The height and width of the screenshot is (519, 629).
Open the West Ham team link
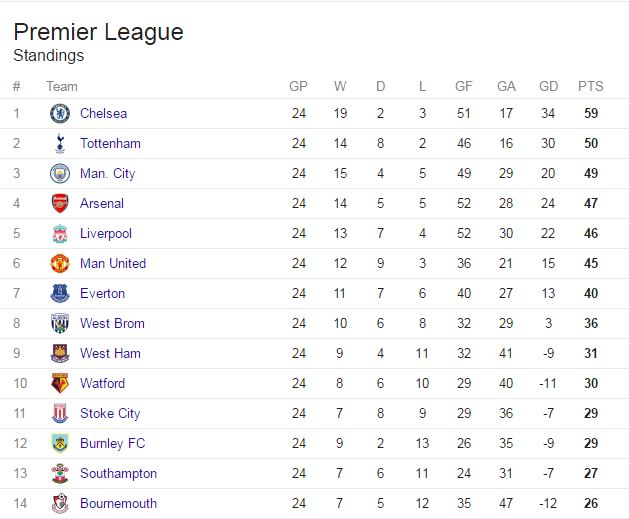pos(110,353)
